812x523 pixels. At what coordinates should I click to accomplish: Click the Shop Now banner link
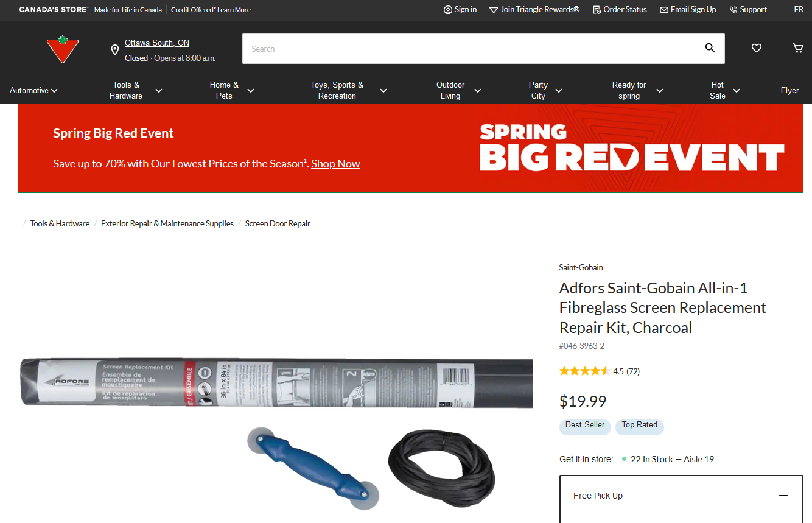[x=335, y=164]
